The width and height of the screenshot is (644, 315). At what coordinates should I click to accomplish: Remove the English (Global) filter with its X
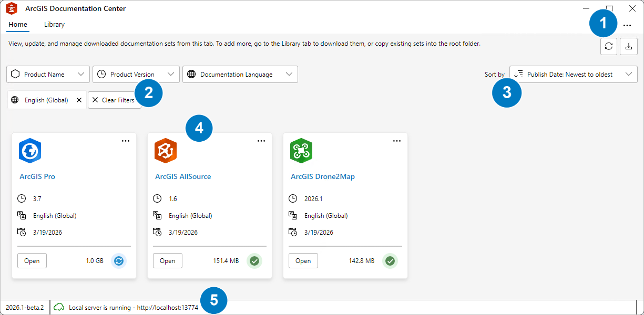(79, 100)
